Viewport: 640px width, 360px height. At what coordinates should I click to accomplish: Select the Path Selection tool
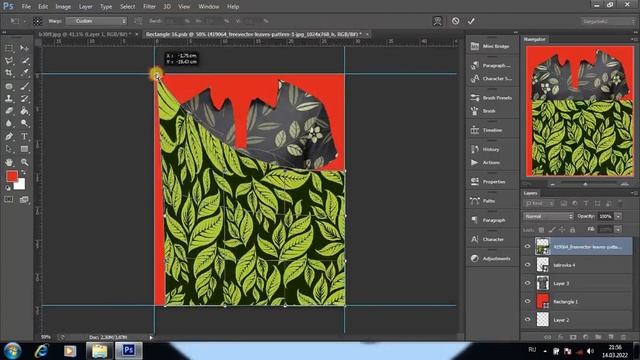coord(9,149)
